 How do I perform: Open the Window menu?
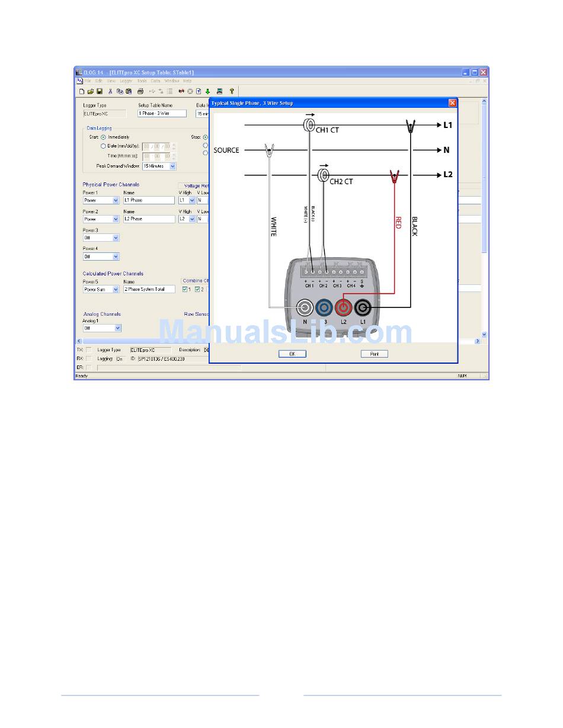pos(172,81)
